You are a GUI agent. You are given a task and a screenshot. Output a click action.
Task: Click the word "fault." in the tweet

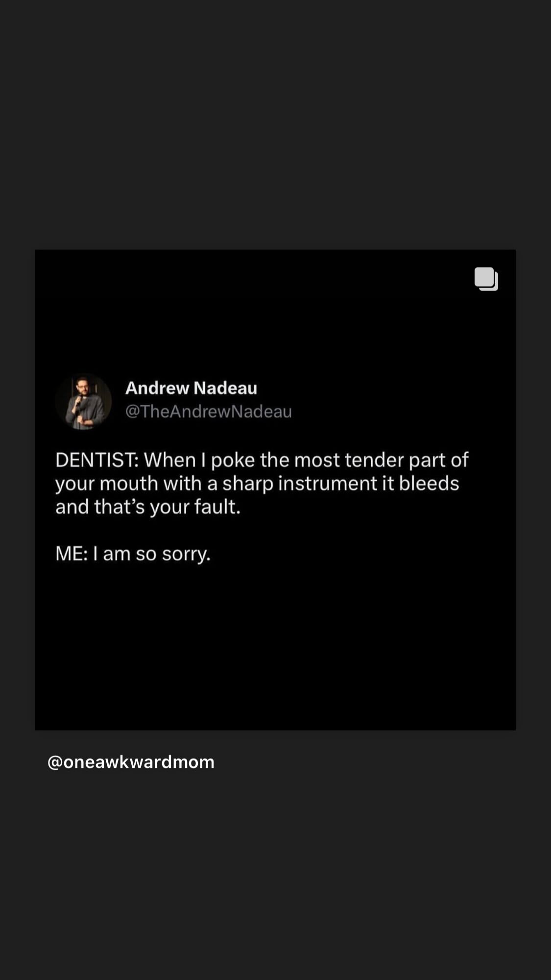click(x=217, y=507)
